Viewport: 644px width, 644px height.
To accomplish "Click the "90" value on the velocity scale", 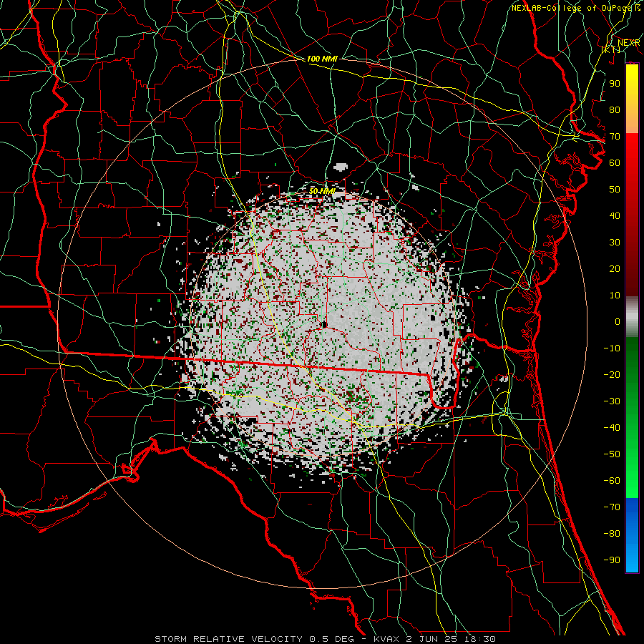I will click(615, 84).
